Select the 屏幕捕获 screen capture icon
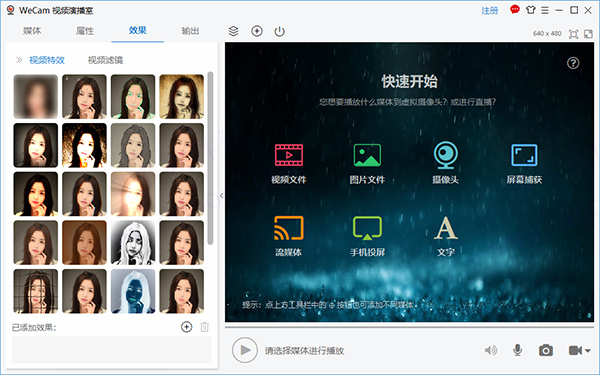The image size is (600, 375). tap(524, 155)
